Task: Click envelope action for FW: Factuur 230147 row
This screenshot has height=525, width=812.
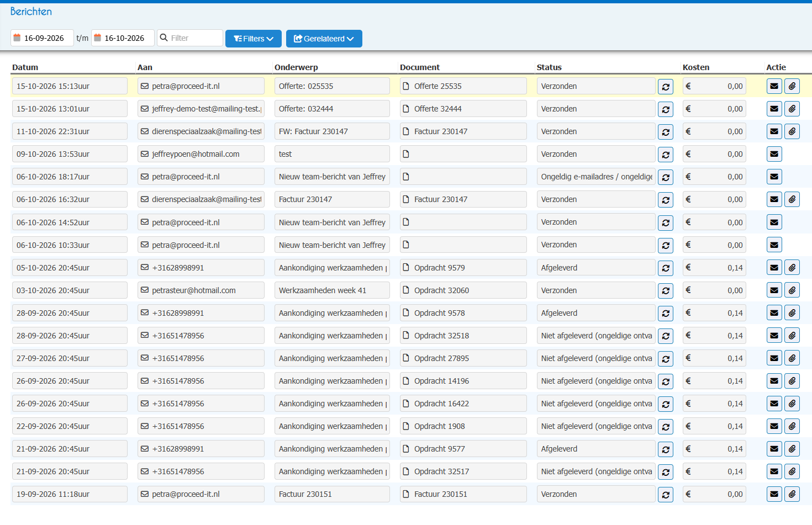Action: [774, 131]
